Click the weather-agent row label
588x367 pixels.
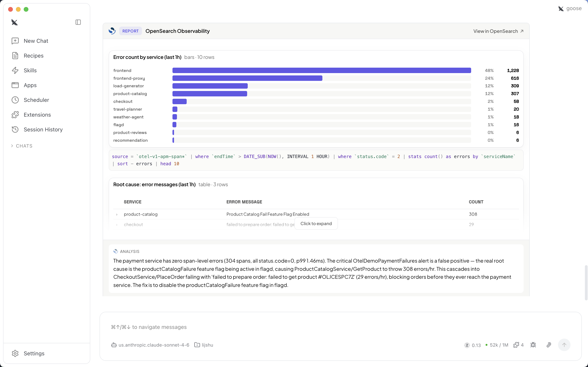[x=128, y=117]
